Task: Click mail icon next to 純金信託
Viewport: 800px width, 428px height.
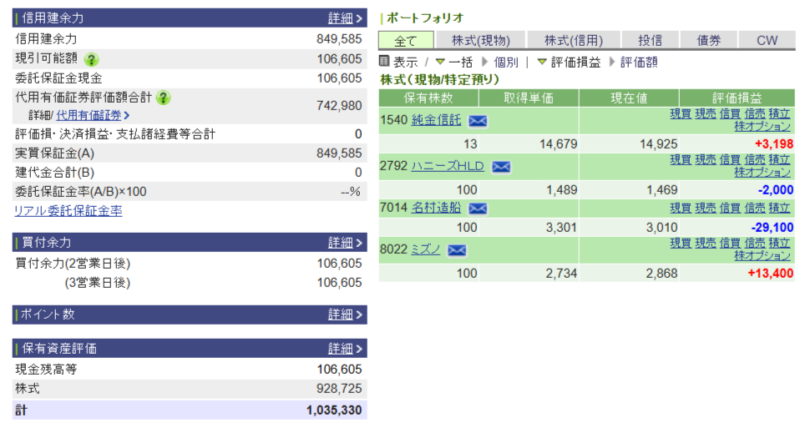Action: tap(478, 121)
